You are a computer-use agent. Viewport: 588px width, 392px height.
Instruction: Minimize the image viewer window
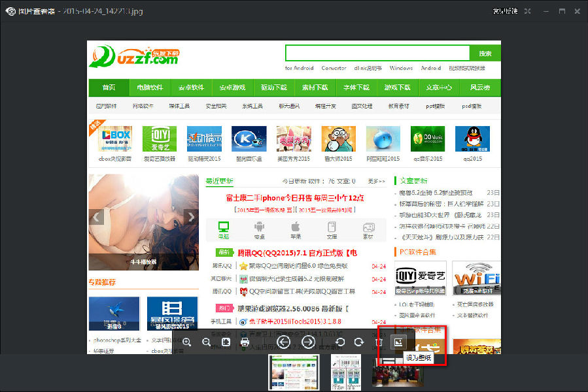click(545, 11)
